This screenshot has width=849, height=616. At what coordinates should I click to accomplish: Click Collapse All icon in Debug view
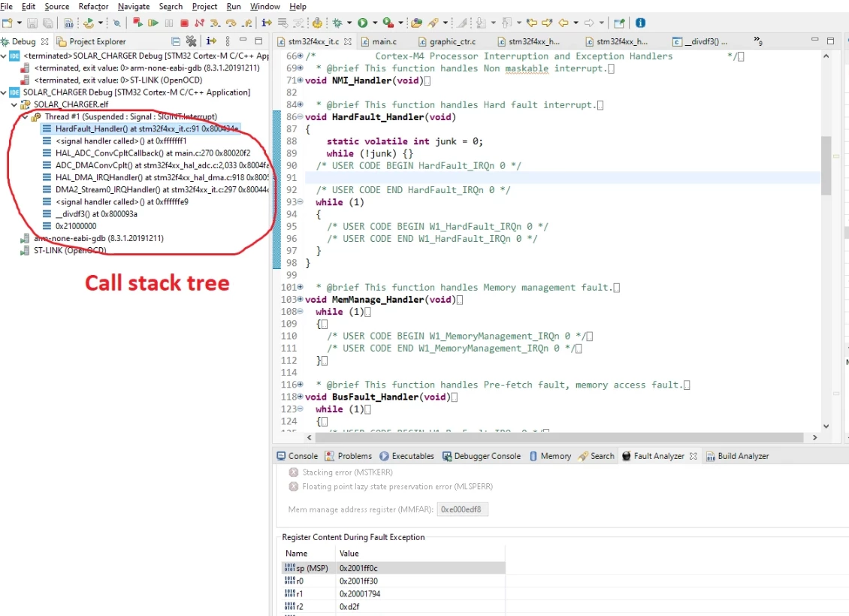point(175,41)
